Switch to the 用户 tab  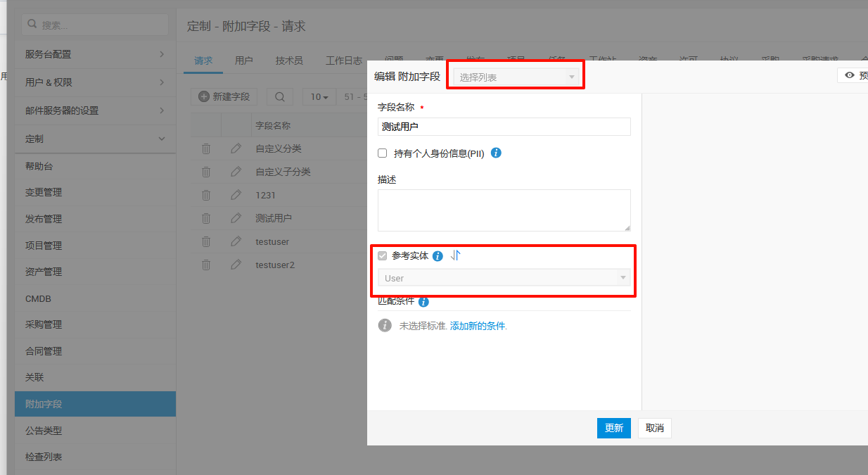[244, 61]
